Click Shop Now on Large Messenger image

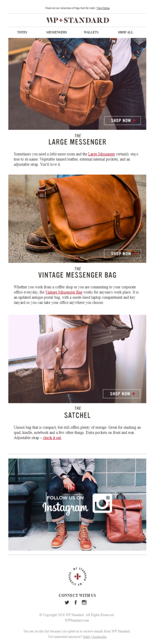point(122,120)
